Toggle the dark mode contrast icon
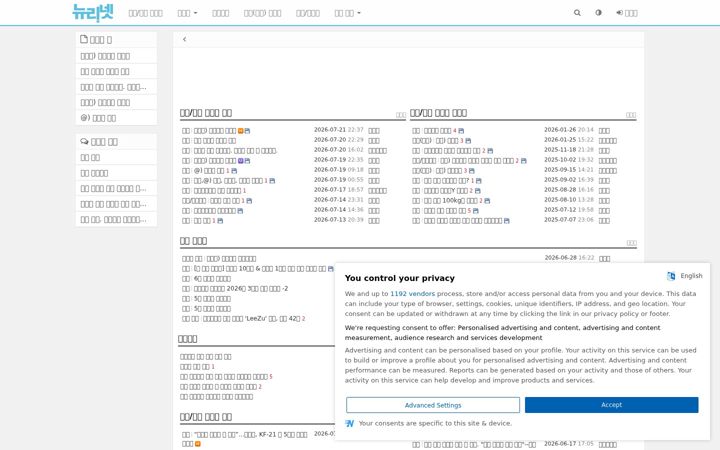 [x=598, y=13]
